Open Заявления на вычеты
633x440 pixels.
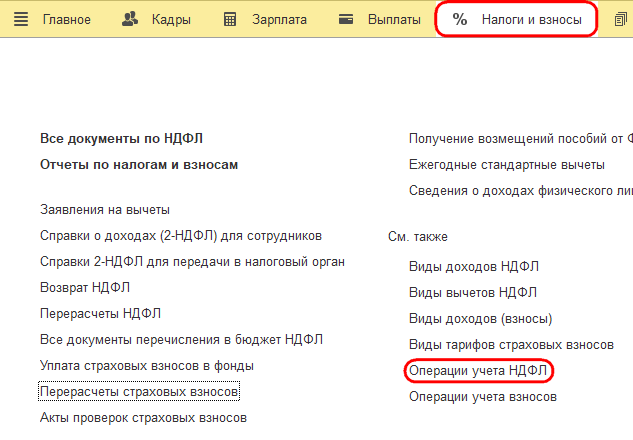[x=105, y=210]
